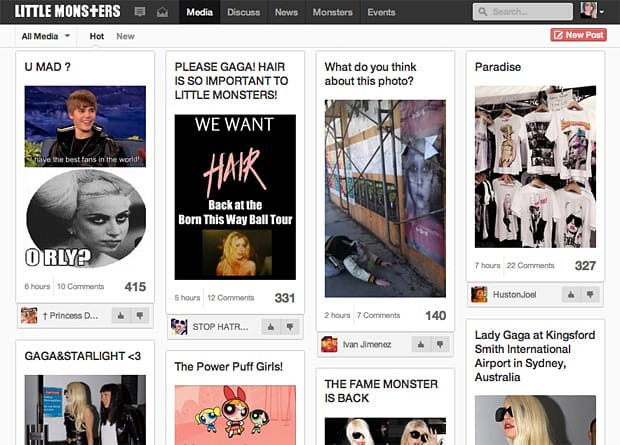Sort posts by Hot

[x=96, y=36]
